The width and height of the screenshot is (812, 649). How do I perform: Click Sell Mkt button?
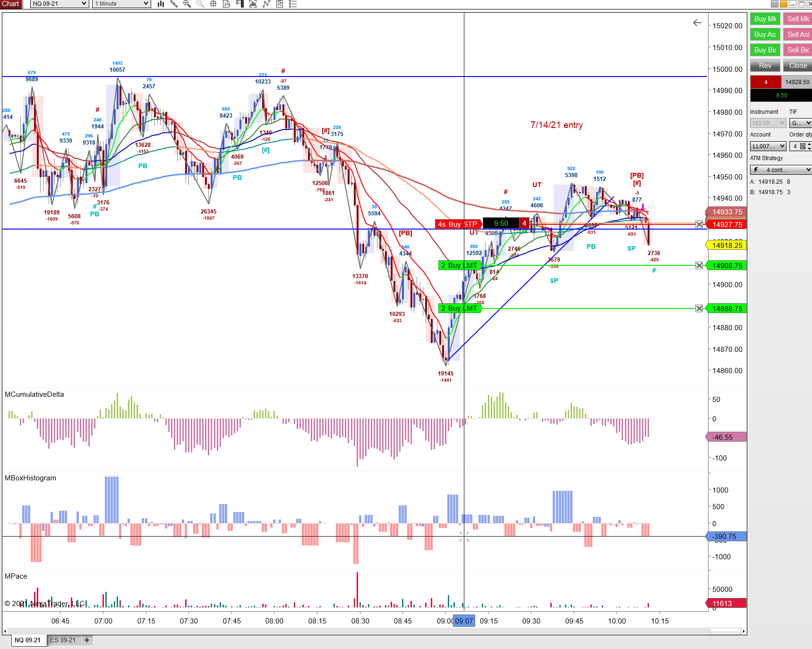pyautogui.click(x=798, y=19)
